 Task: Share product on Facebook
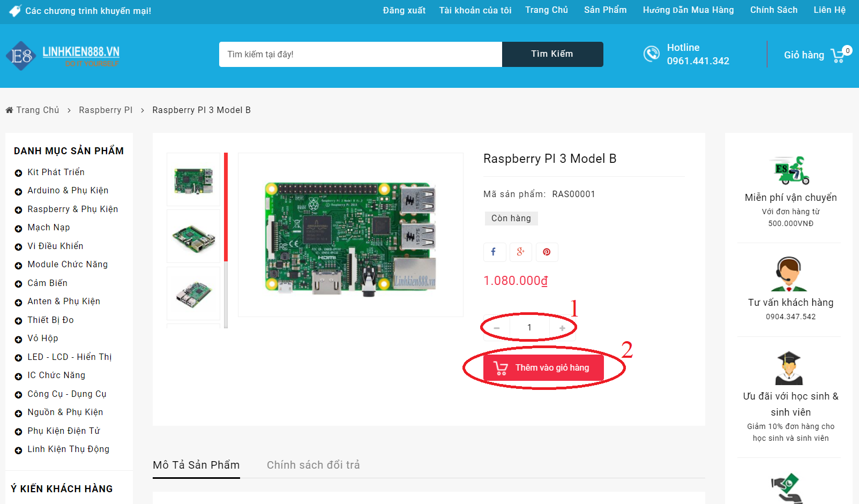494,252
